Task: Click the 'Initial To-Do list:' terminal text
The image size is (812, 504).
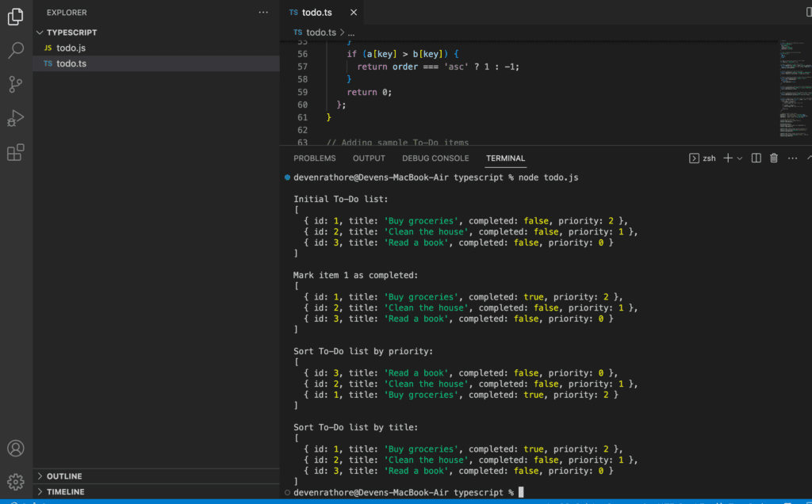Action: pos(341,199)
